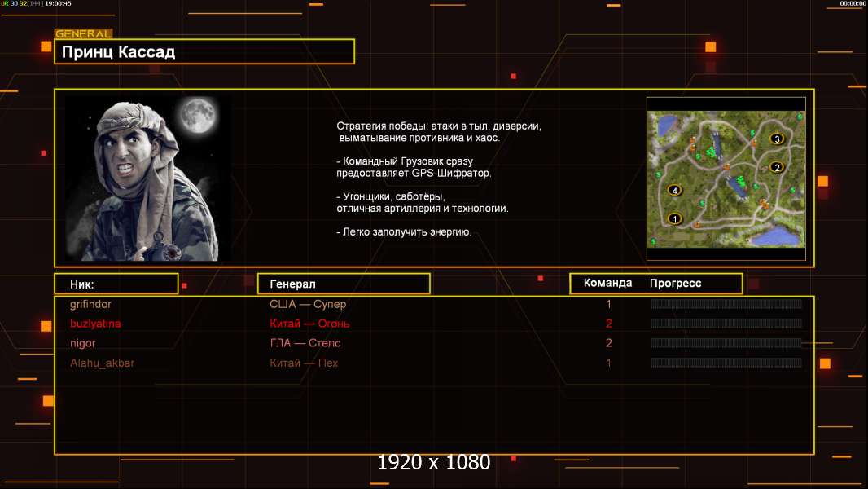Image resolution: width=868 pixels, height=489 pixels.
Task: Click start position marker 3 on the map
Action: pos(777,139)
